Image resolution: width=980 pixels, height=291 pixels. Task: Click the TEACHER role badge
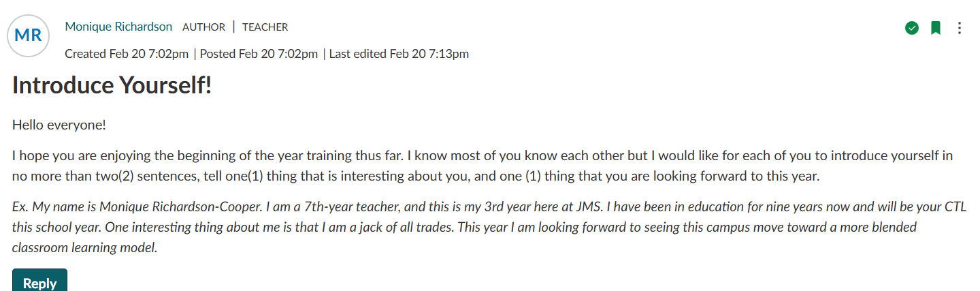265,27
